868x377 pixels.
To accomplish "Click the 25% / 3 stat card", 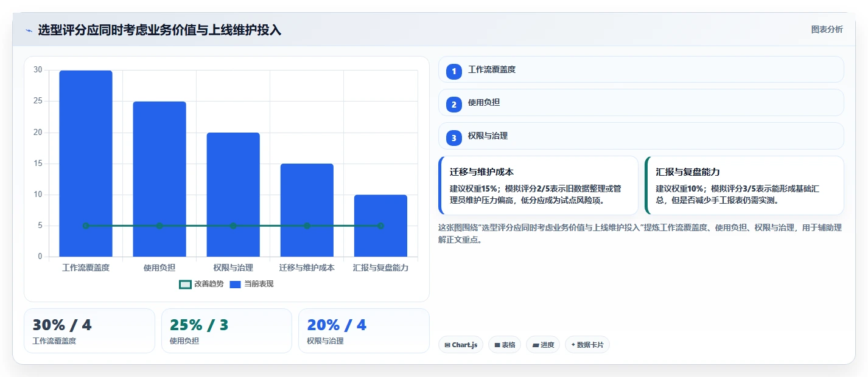I will coord(226,331).
